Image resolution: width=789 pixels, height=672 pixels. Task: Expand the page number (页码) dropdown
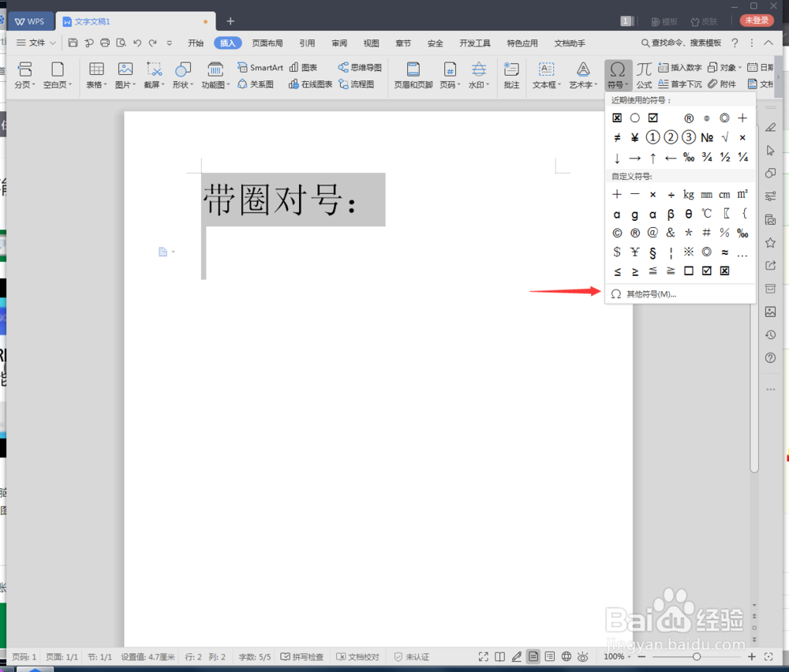tap(459, 84)
